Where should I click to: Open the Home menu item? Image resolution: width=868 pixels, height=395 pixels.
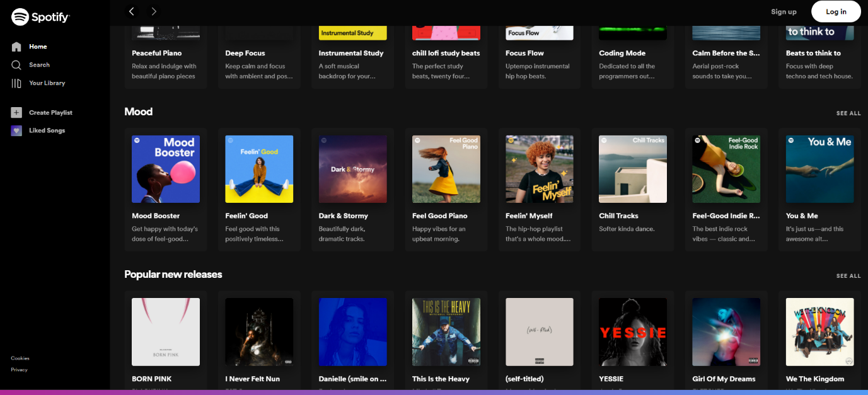(x=38, y=47)
